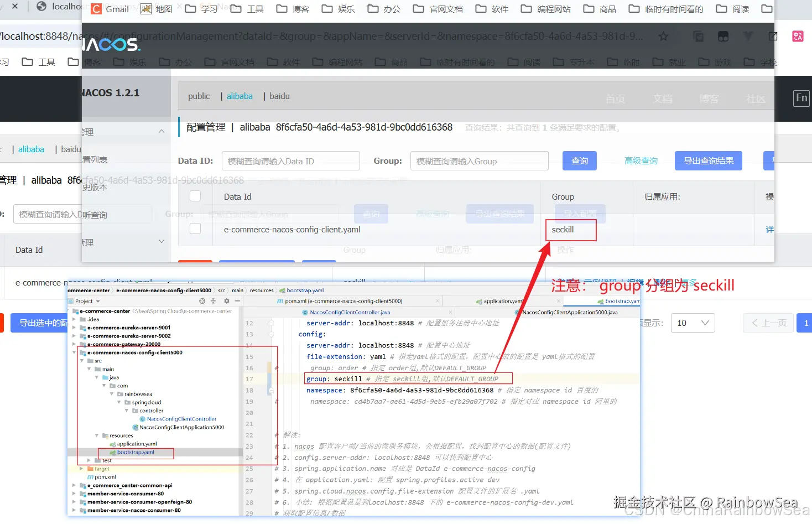Collapse the java folder in project tree
812x524 pixels.
point(97,377)
